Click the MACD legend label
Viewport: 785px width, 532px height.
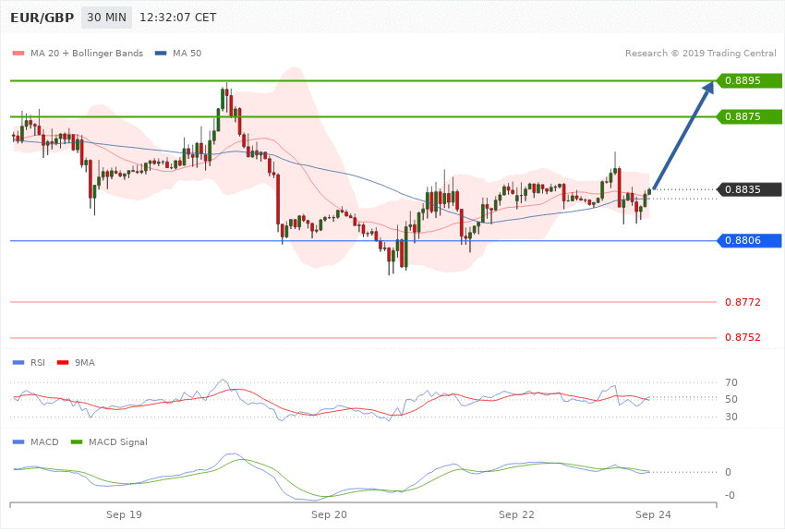[x=44, y=441]
